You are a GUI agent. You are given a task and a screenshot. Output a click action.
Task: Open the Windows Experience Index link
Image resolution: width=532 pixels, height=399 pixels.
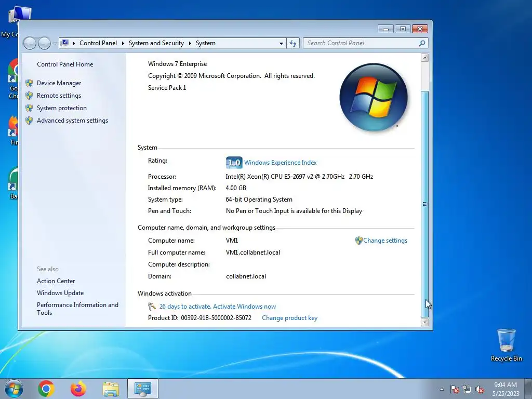click(280, 163)
